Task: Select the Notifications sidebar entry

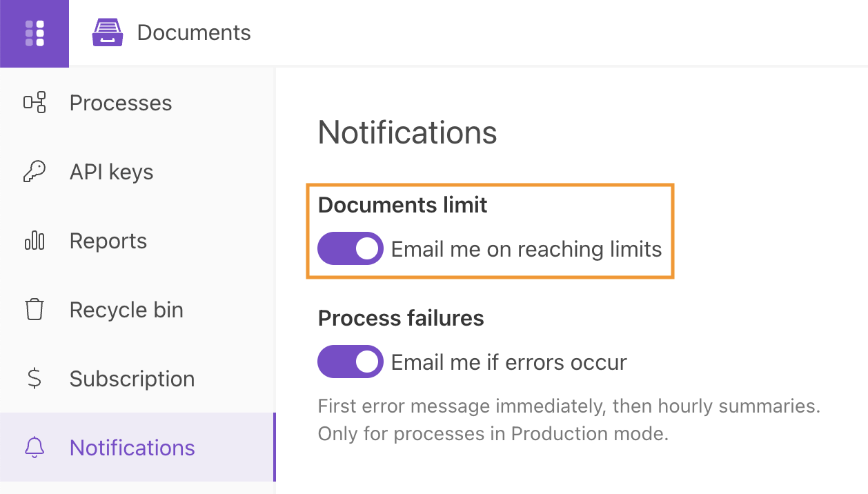Action: [x=132, y=447]
